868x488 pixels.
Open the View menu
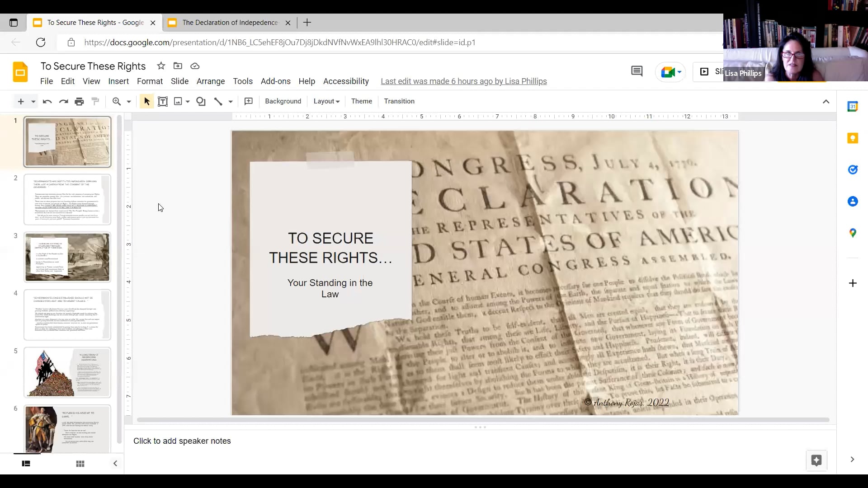[x=91, y=81]
